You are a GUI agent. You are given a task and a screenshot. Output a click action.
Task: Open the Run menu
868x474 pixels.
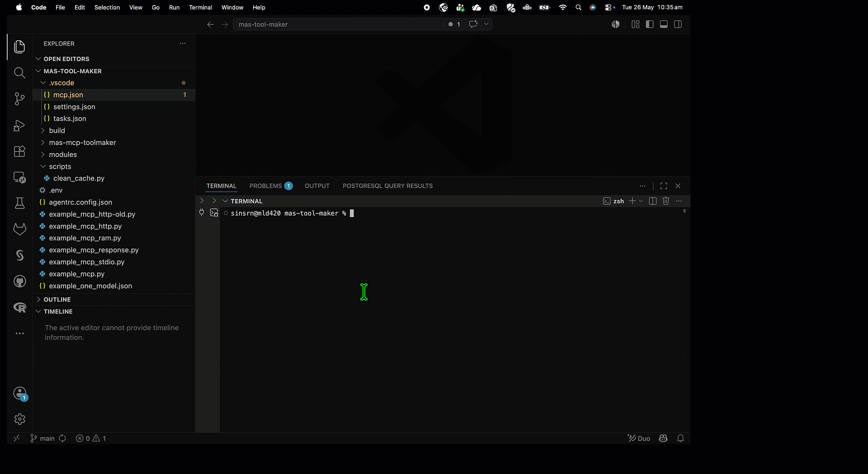coord(174,7)
